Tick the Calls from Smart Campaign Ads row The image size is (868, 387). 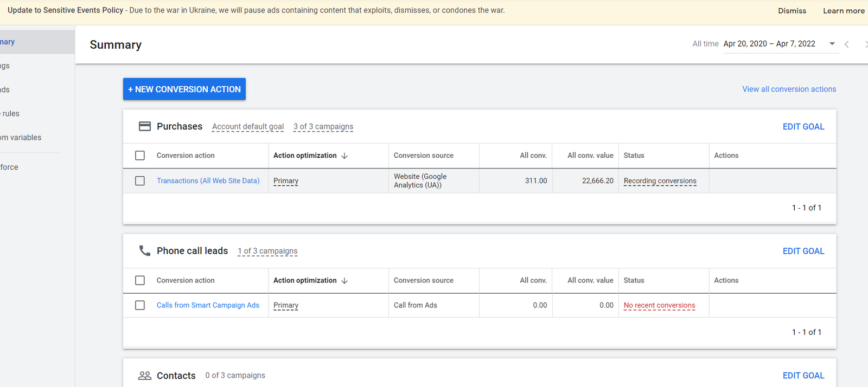pos(140,305)
